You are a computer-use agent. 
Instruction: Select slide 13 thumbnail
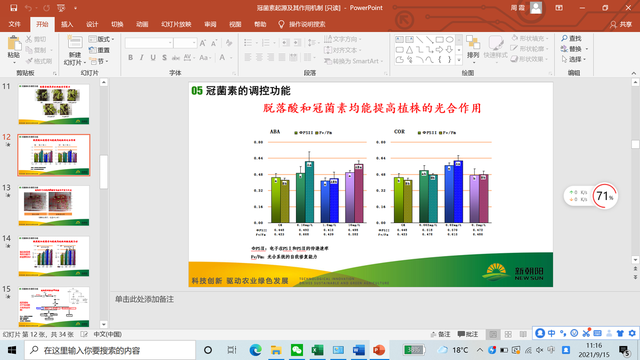point(53,206)
